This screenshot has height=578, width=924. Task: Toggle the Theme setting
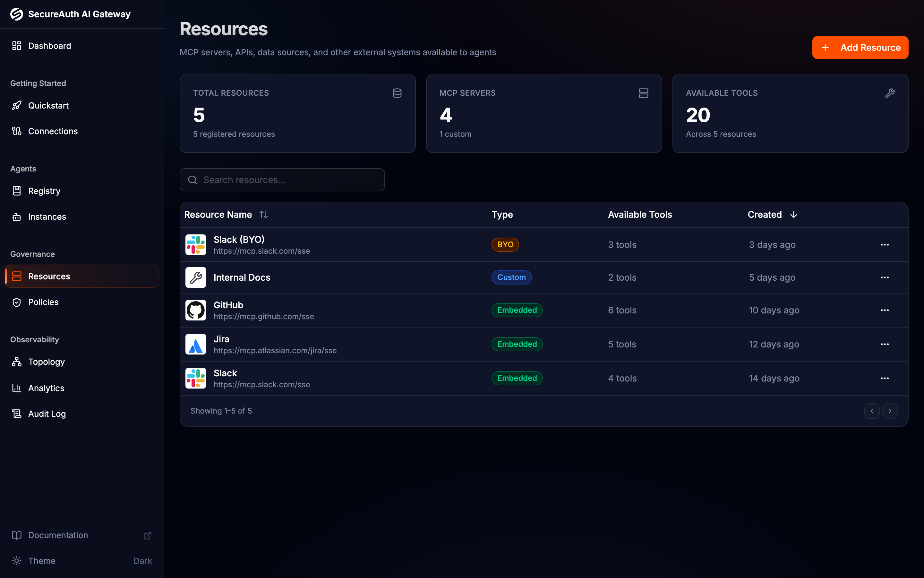click(82, 561)
